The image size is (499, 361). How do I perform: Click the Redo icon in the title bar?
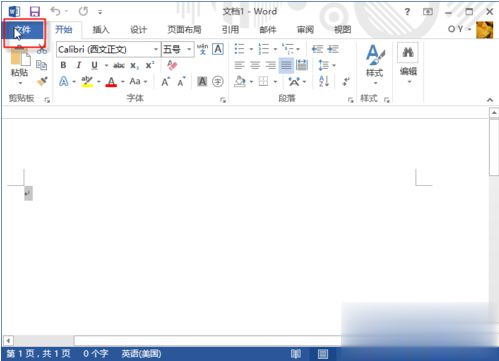point(83,12)
